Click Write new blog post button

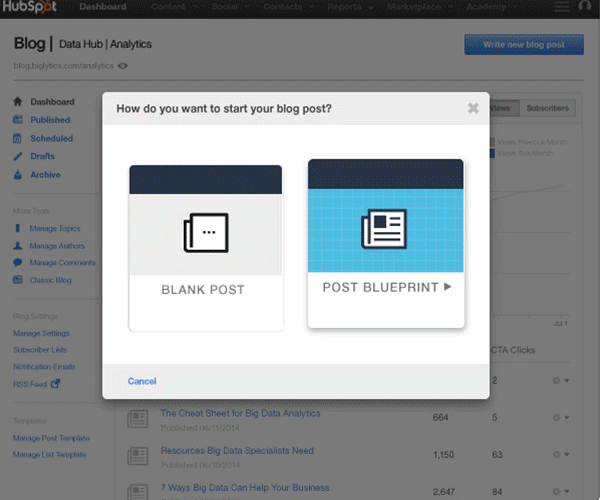coord(524,45)
